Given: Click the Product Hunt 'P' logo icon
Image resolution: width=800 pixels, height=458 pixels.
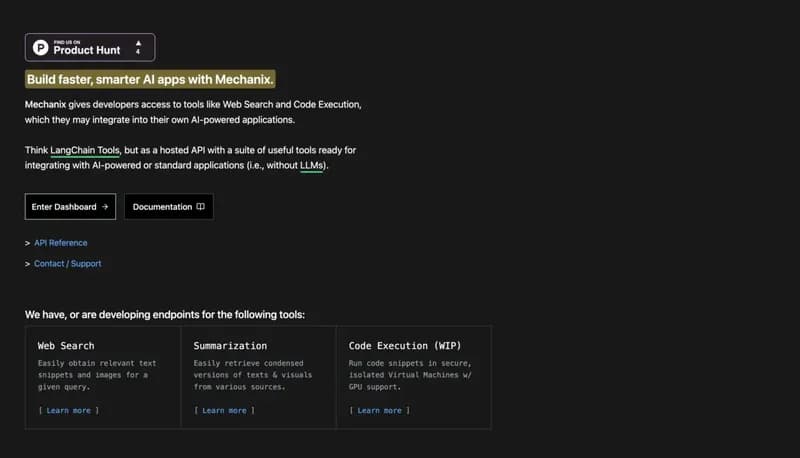Looking at the screenshot, I should point(41,47).
